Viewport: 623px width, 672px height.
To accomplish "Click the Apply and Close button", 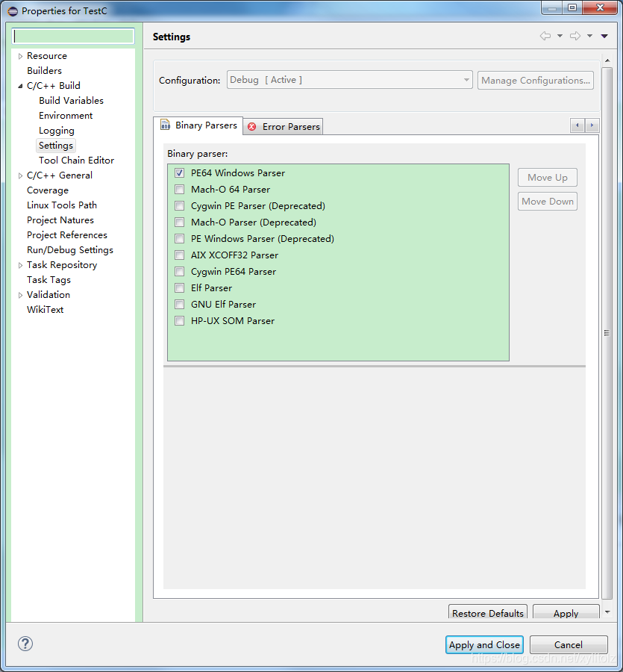I will pyautogui.click(x=484, y=644).
